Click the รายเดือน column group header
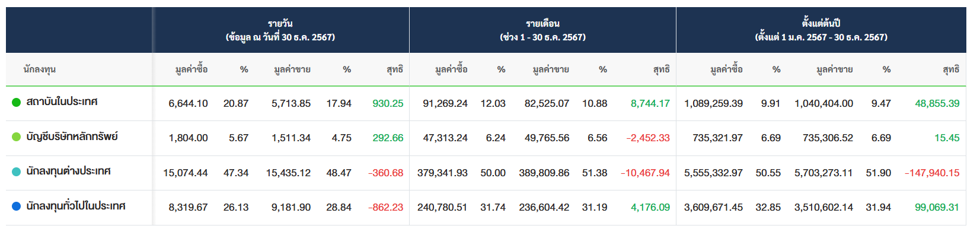 click(x=542, y=30)
